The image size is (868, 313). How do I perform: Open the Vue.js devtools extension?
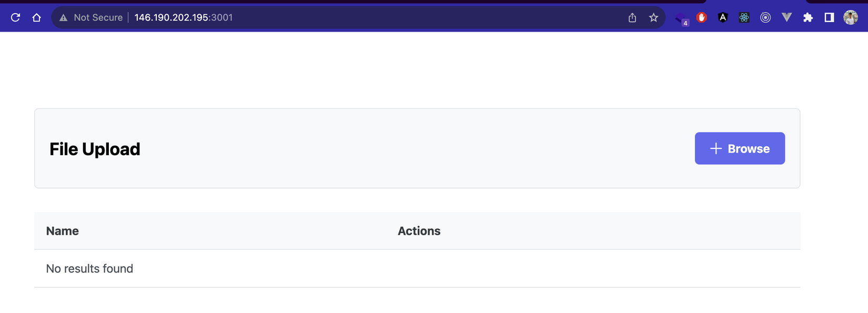point(786,17)
